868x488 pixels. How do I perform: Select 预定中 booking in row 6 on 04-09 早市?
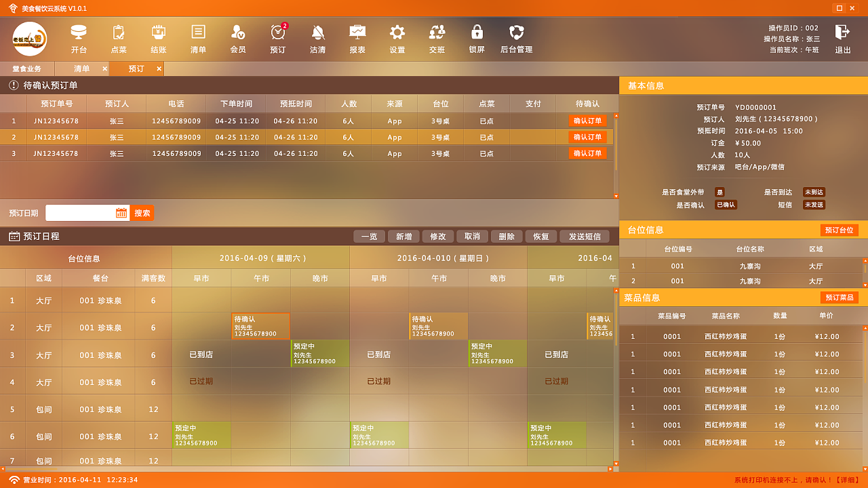[x=201, y=435]
